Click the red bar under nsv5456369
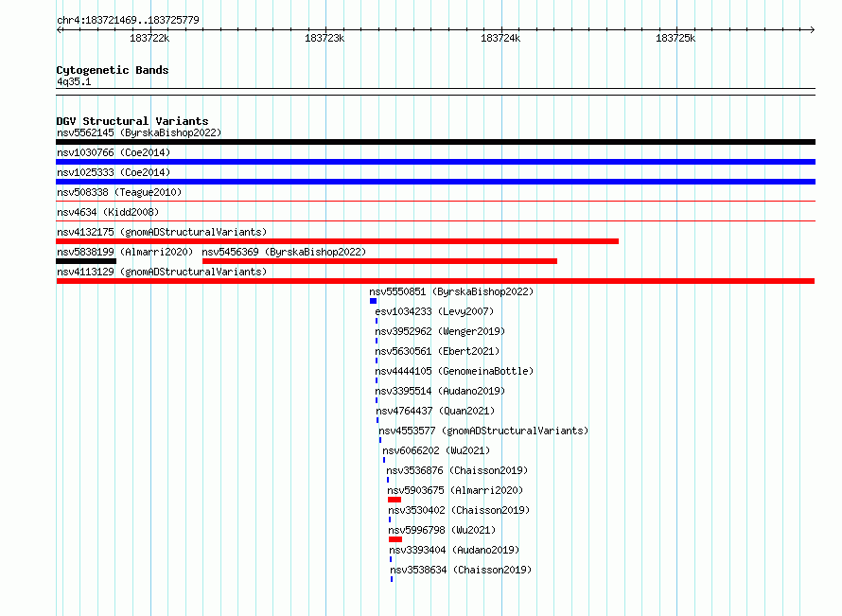The width and height of the screenshot is (842, 616). pyautogui.click(x=379, y=261)
